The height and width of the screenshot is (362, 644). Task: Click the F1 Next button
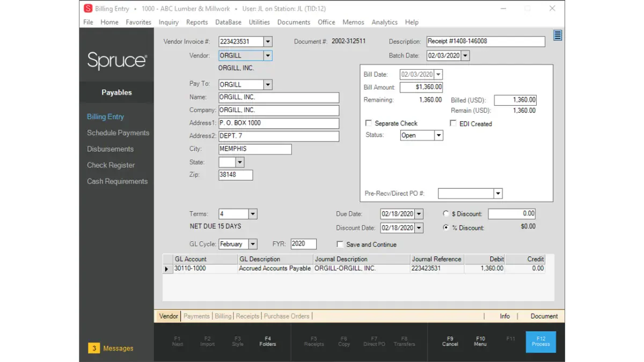178,342
